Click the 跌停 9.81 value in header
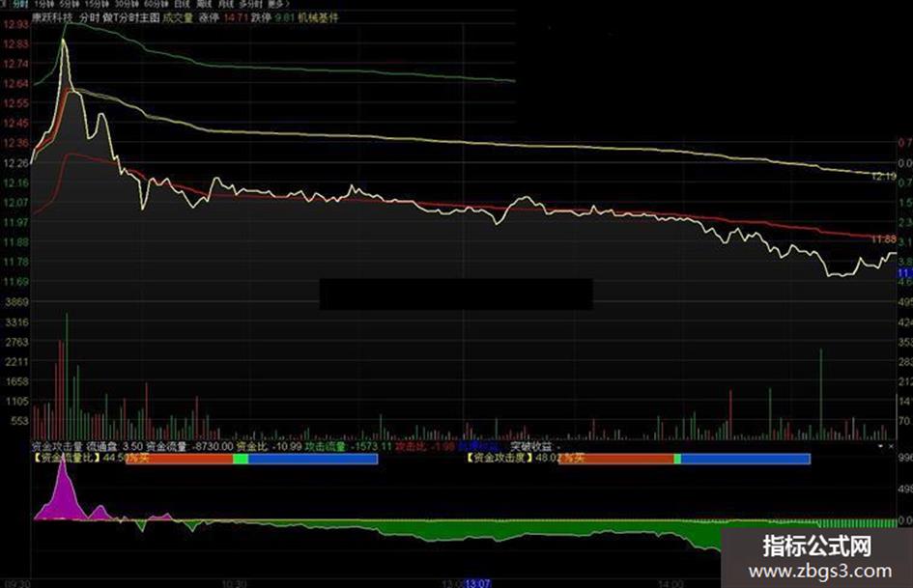The width and height of the screenshot is (913, 588). tap(273, 17)
